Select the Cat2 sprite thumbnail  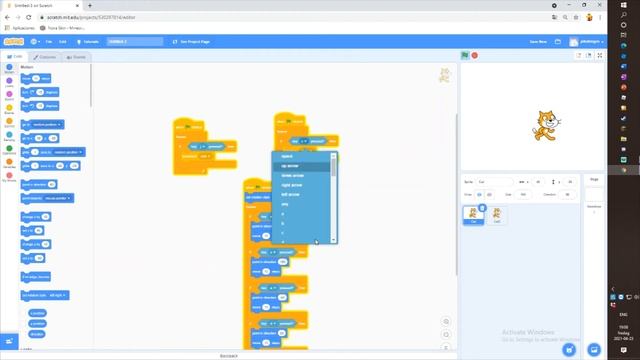pyautogui.click(x=497, y=215)
